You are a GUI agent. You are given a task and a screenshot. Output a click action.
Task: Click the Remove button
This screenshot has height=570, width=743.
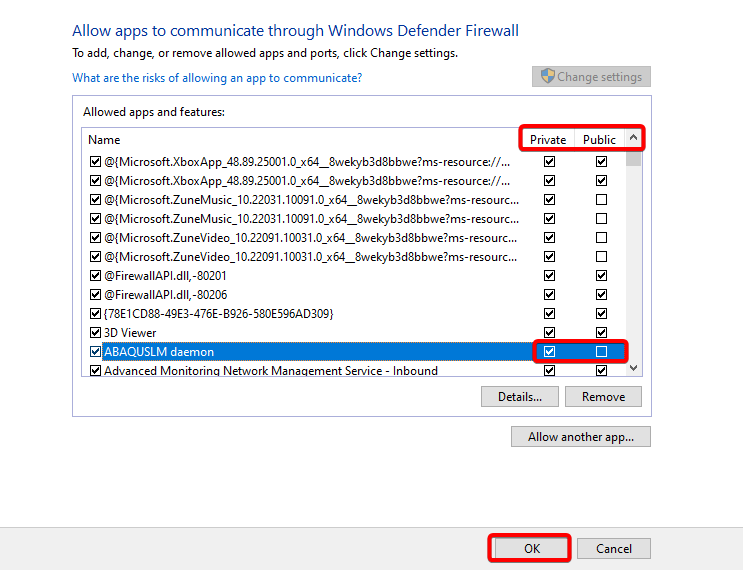point(603,397)
